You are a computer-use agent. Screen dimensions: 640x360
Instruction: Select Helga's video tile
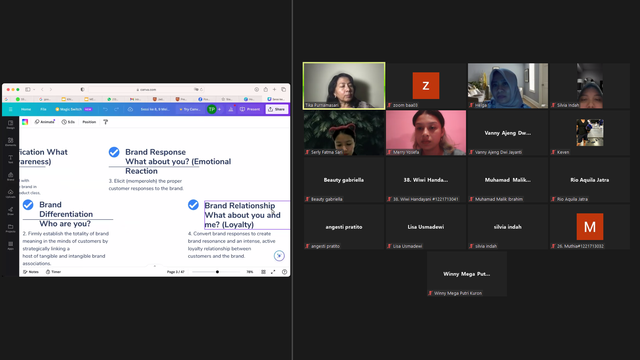click(508, 86)
